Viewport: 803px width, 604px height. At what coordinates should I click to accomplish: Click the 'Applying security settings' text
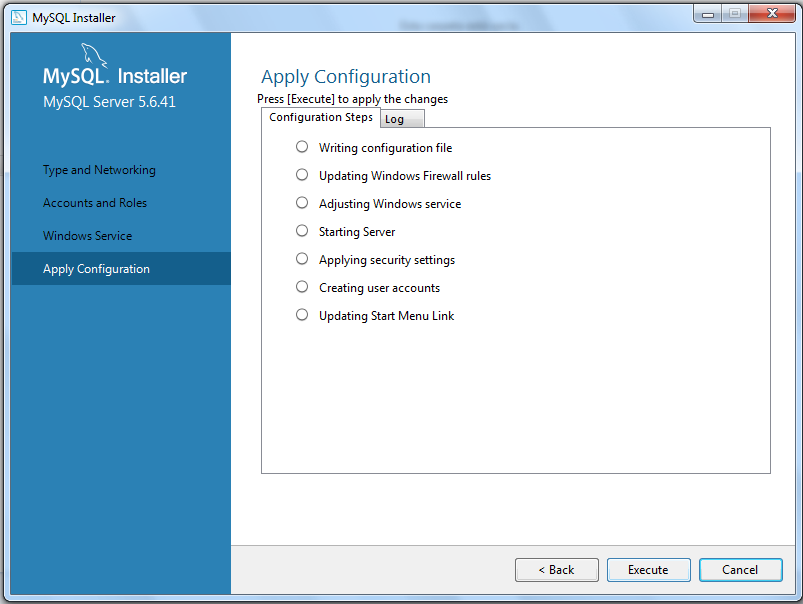[x=387, y=260]
